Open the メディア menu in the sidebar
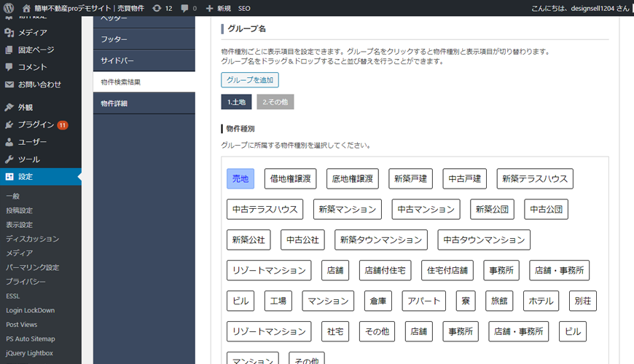 click(32, 33)
